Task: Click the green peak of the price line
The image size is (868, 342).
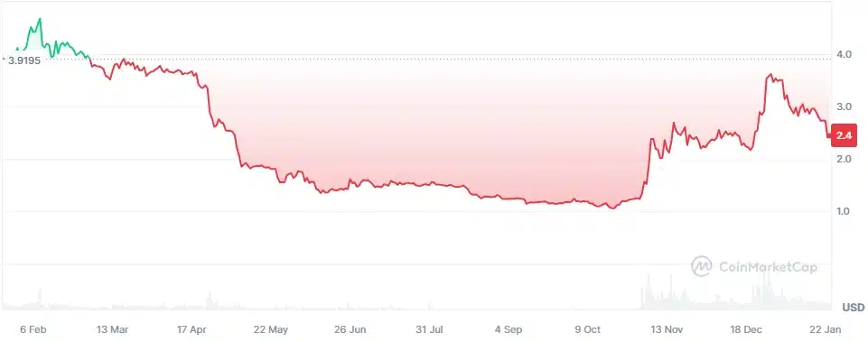Action: point(40,19)
